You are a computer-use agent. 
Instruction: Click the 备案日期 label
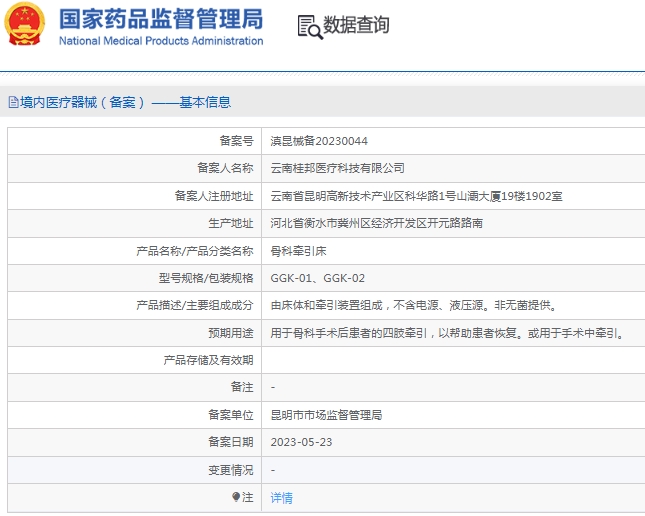pos(231,442)
